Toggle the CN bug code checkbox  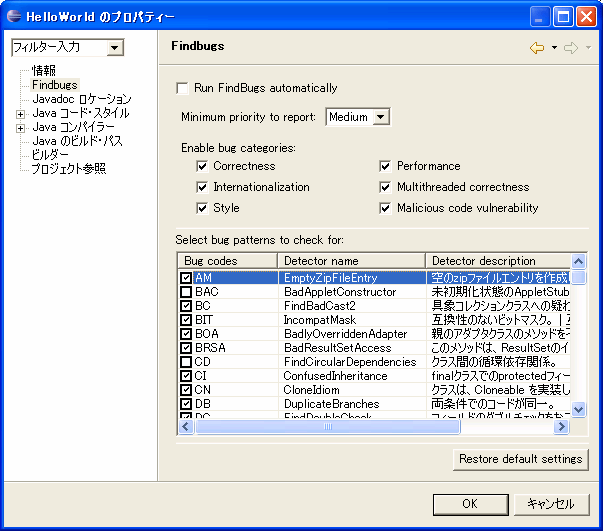click(186, 390)
